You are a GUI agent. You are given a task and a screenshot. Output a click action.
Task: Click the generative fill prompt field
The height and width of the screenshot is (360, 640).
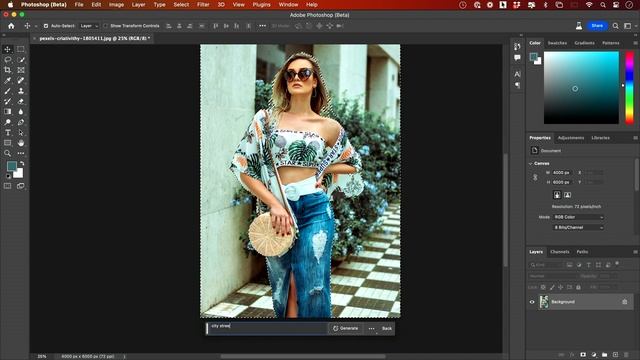click(x=267, y=329)
